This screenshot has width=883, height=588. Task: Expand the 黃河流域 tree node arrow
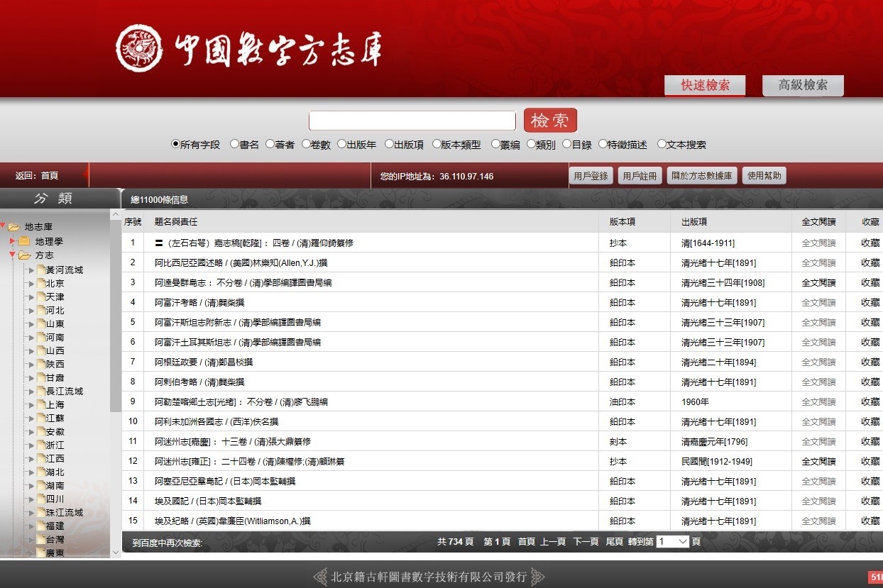(x=31, y=270)
